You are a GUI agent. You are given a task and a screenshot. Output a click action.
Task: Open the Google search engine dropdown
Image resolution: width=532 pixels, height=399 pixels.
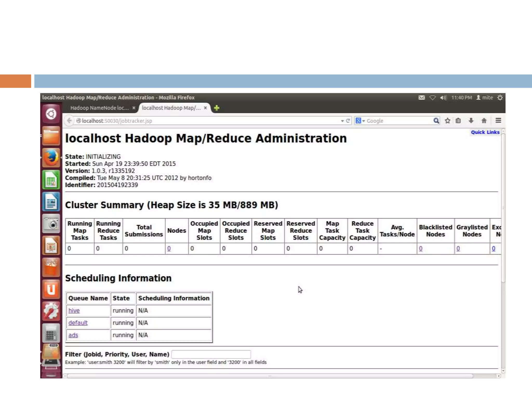point(360,121)
